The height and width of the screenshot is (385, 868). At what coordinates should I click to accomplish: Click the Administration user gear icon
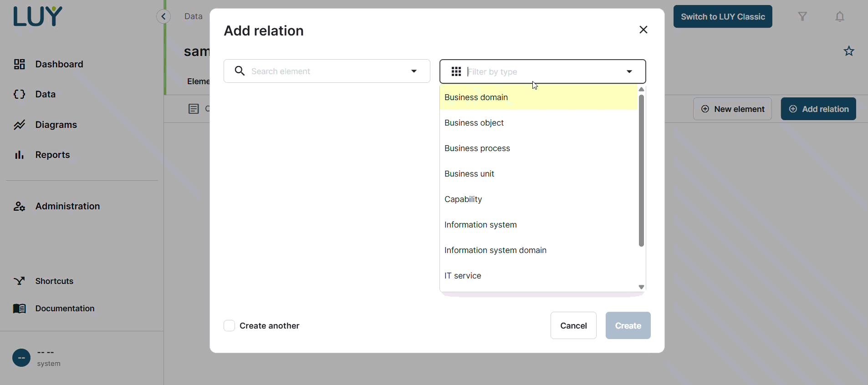tap(19, 207)
